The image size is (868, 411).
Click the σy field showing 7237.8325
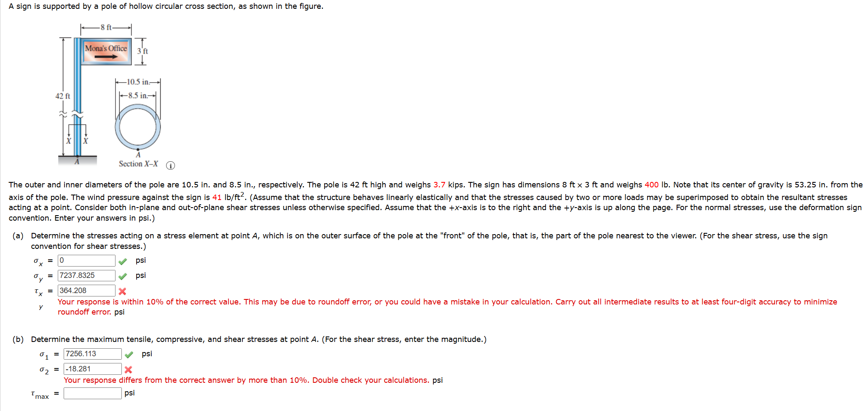86,275
